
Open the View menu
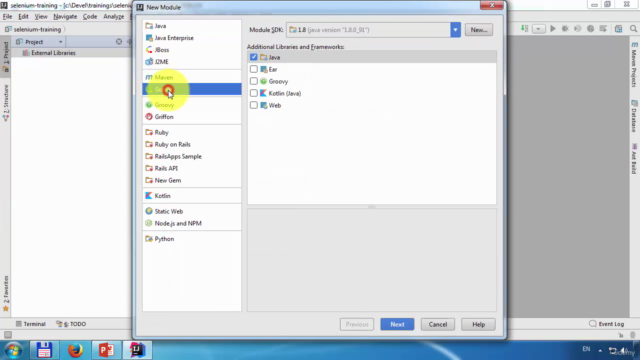(41, 17)
